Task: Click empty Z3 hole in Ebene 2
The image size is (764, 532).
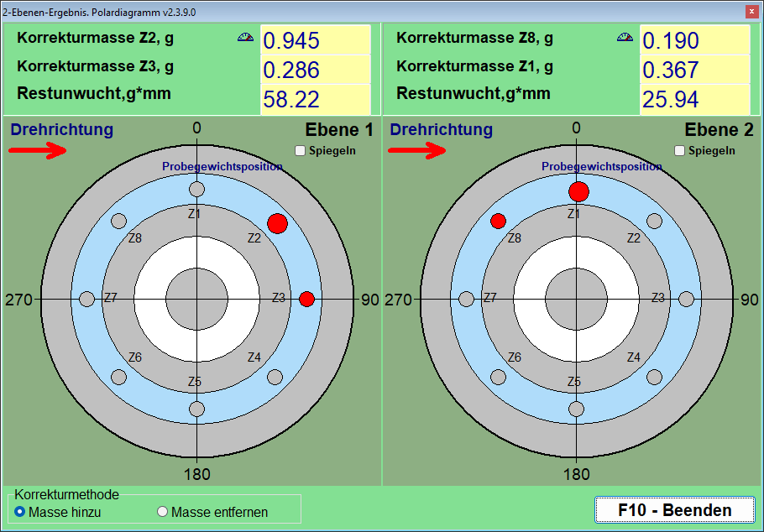Action: 687,299
